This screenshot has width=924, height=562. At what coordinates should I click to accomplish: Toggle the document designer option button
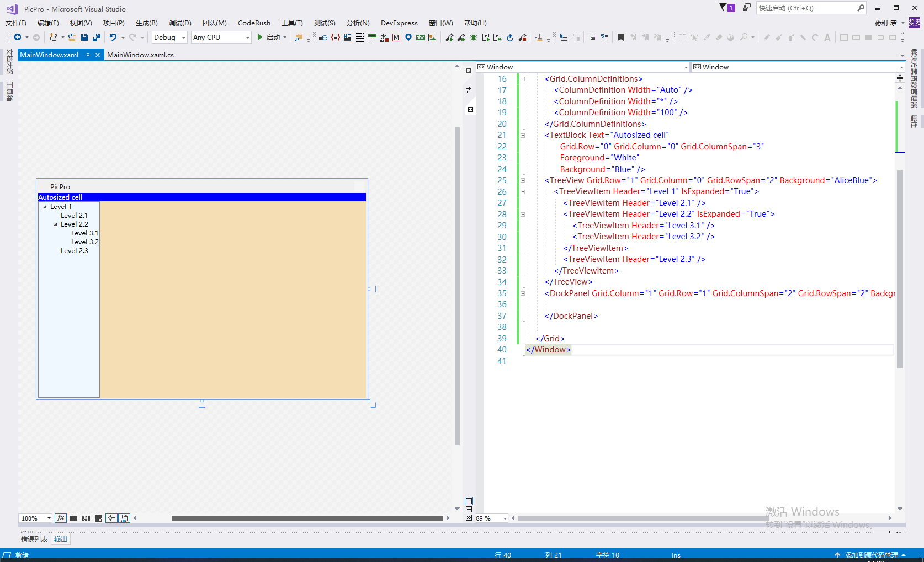(x=124, y=518)
